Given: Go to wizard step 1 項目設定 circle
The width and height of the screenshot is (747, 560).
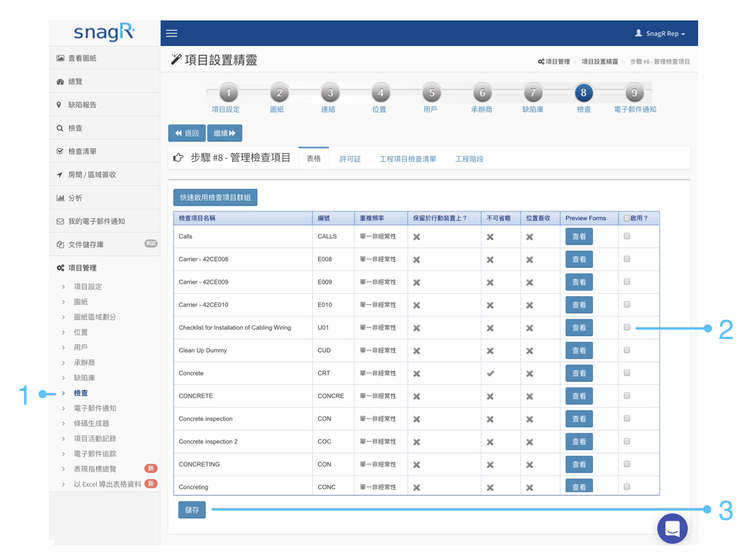Looking at the screenshot, I should pyautogui.click(x=228, y=93).
